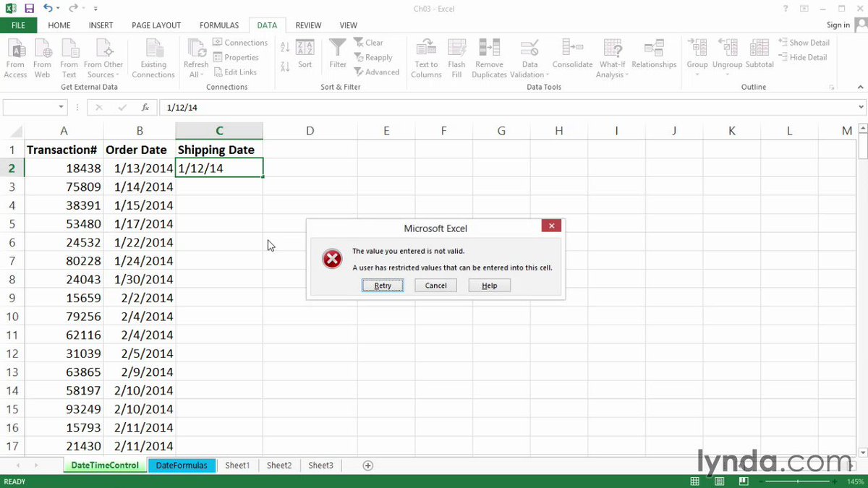The height and width of the screenshot is (488, 868).
Task: Click Connections in the ribbon
Action: point(240,43)
